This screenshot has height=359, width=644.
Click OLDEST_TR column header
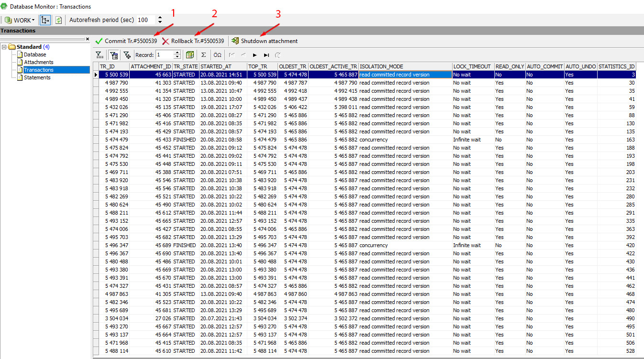click(x=293, y=66)
